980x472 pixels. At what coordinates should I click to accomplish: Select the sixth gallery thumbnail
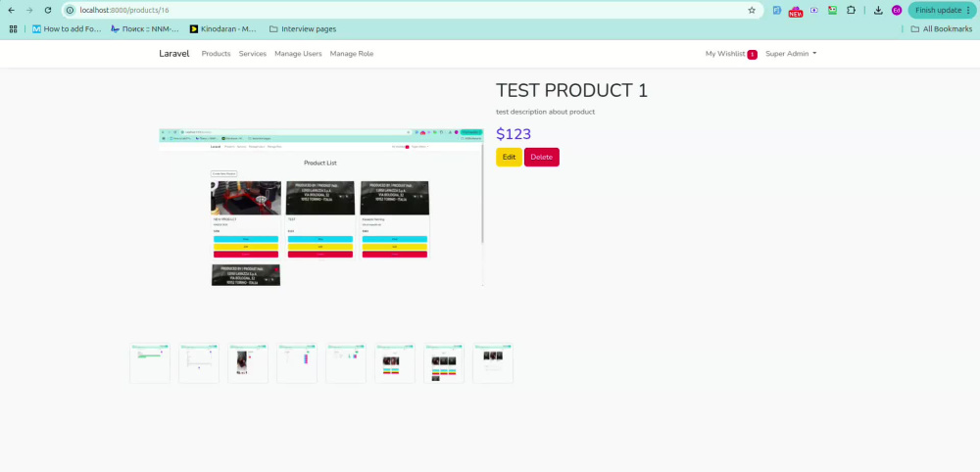pos(394,362)
